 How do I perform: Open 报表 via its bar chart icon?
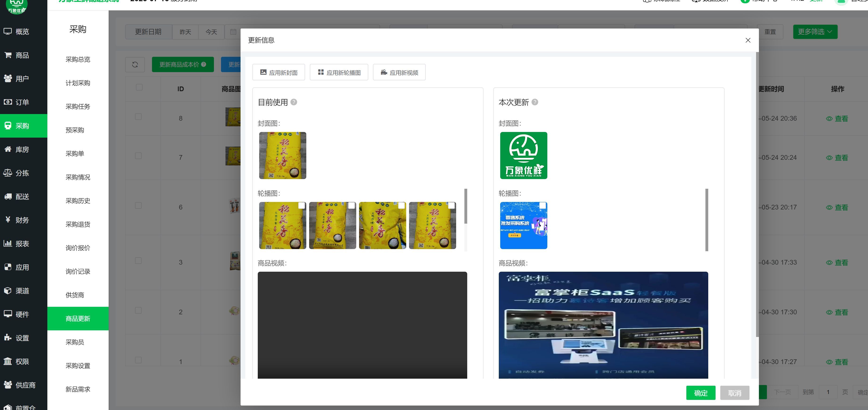[7, 244]
